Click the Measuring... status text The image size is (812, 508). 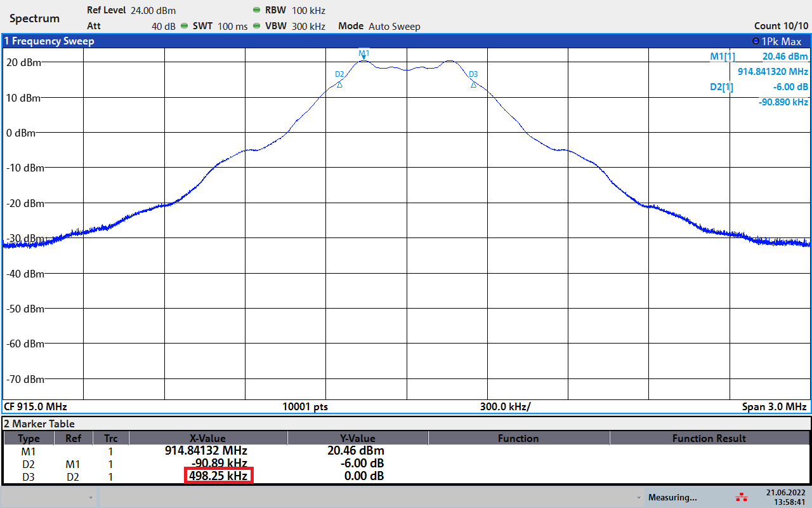point(672,497)
